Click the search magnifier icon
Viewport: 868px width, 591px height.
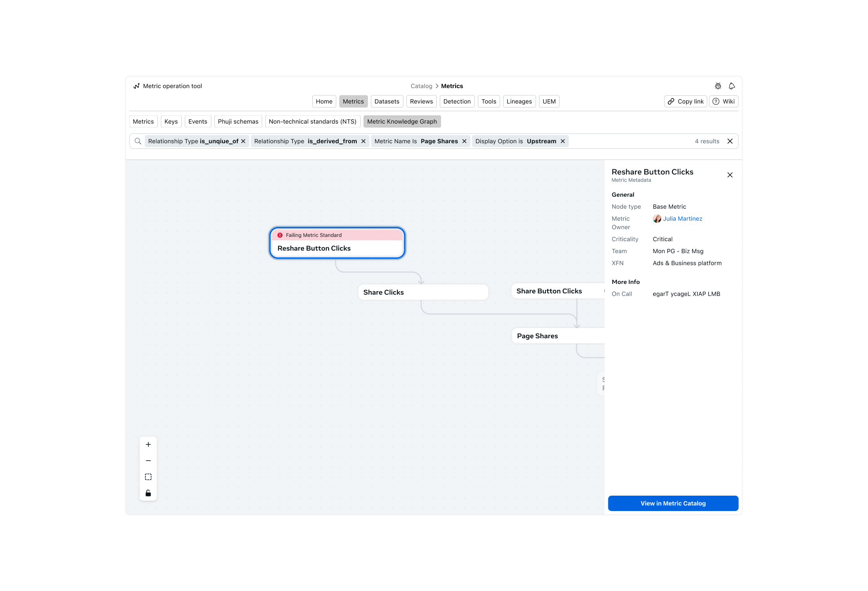138,141
